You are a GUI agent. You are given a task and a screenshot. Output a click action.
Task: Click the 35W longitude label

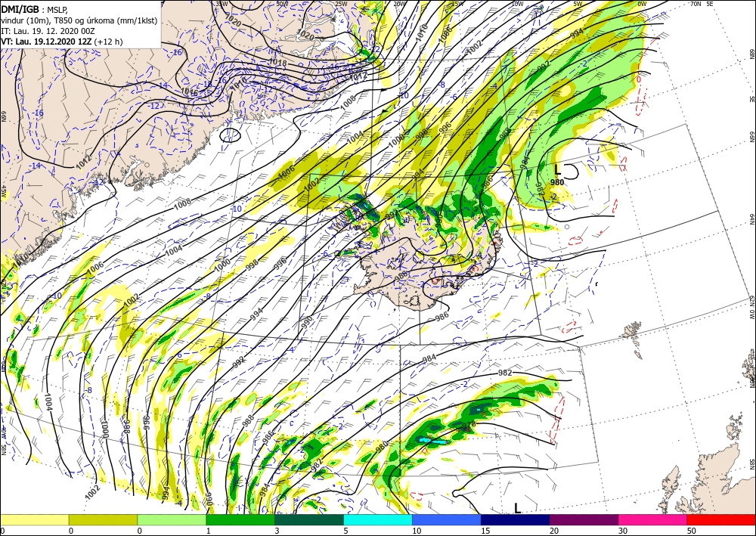pos(221,4)
